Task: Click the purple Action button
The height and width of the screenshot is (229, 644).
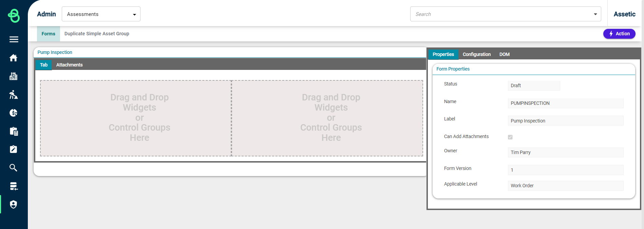Action: tap(619, 34)
